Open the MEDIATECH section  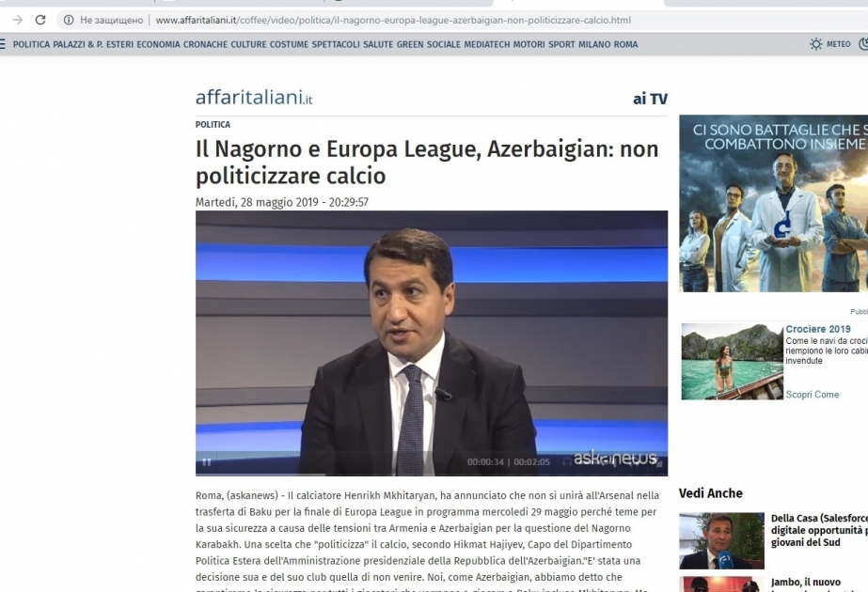[486, 44]
